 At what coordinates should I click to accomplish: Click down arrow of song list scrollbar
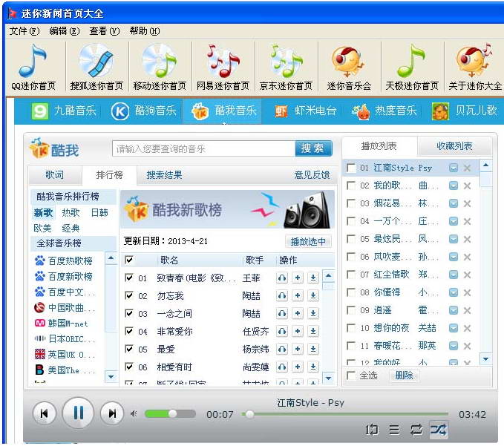[328, 378]
